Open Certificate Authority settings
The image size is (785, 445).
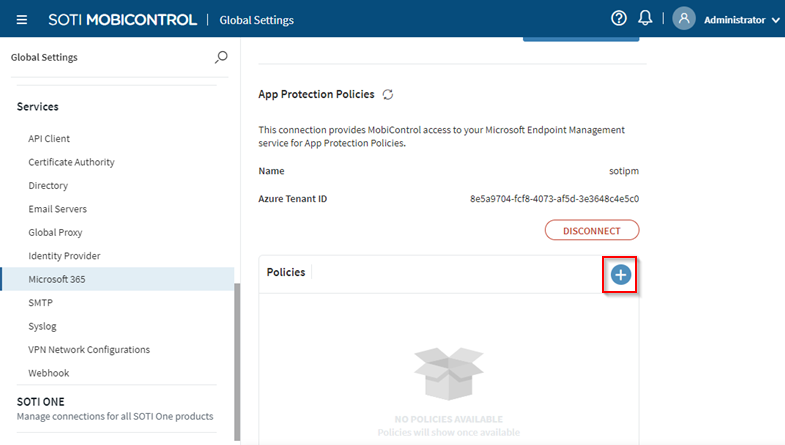pyautogui.click(x=71, y=162)
